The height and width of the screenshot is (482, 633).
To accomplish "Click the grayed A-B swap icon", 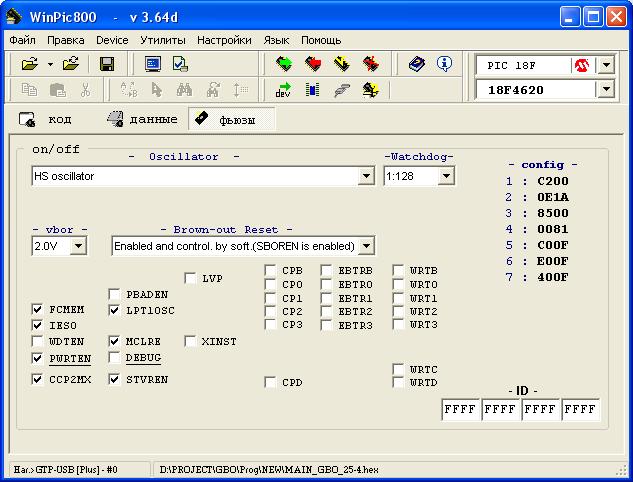I will [129, 90].
